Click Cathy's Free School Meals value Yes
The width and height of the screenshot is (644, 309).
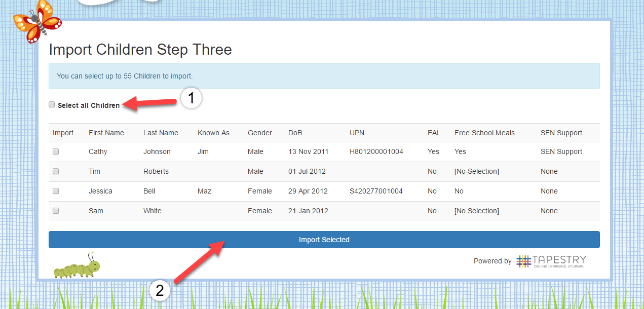460,151
